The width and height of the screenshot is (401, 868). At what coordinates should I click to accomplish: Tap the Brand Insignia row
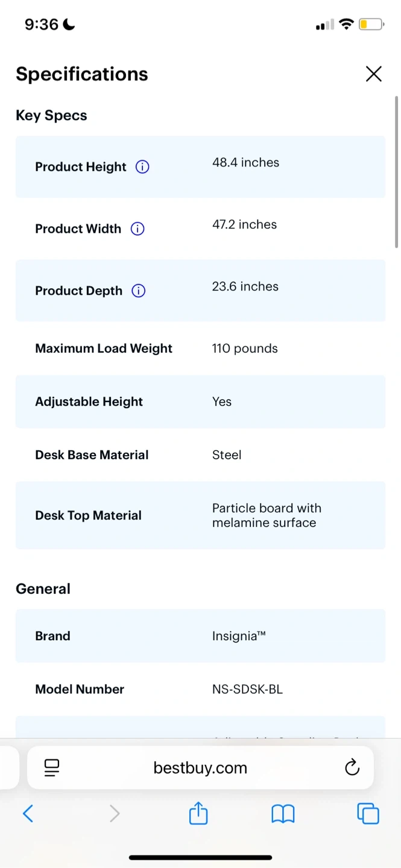tap(200, 636)
